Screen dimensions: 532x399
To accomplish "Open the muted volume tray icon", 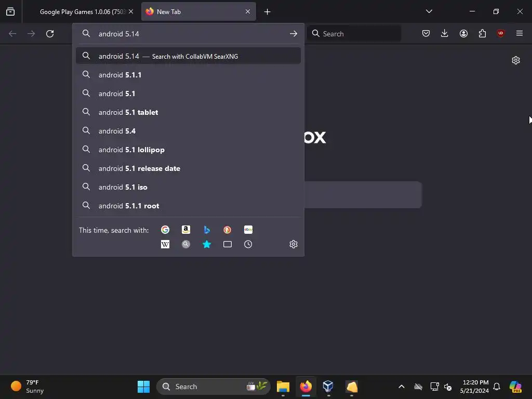I will (x=448, y=387).
